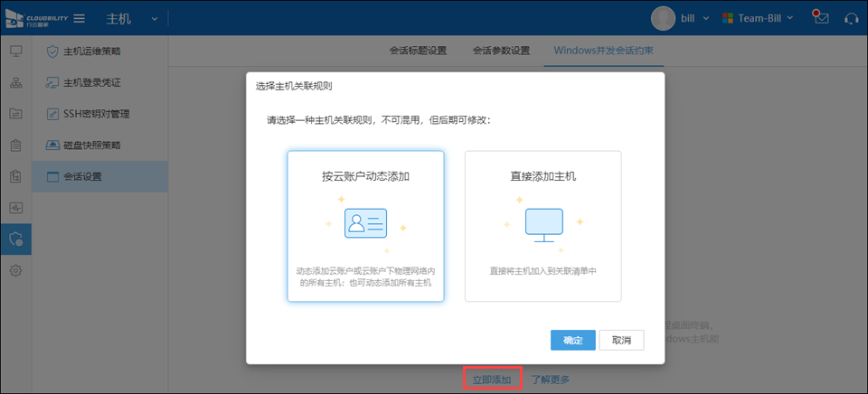Open the 了解更多 link

click(551, 380)
